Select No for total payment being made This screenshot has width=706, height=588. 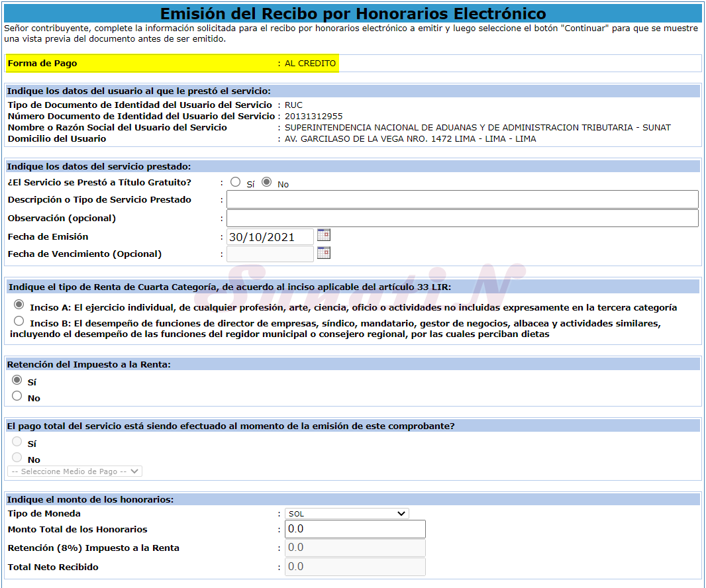point(17,458)
